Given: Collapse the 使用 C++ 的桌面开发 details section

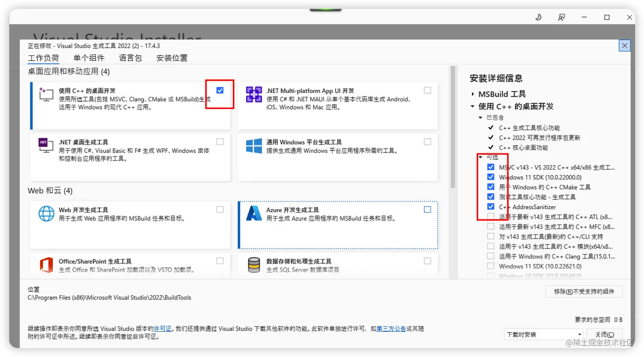Looking at the screenshot, I should pos(473,107).
